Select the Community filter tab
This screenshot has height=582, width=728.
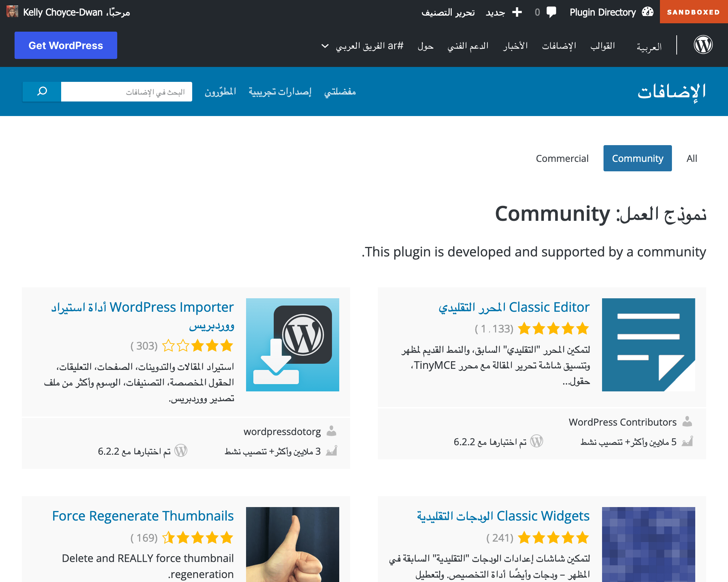637,158
